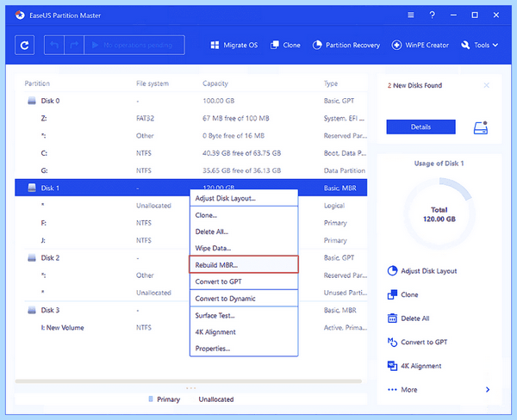Open the Clone toolbar option
This screenshot has height=420, width=517.
click(x=285, y=45)
